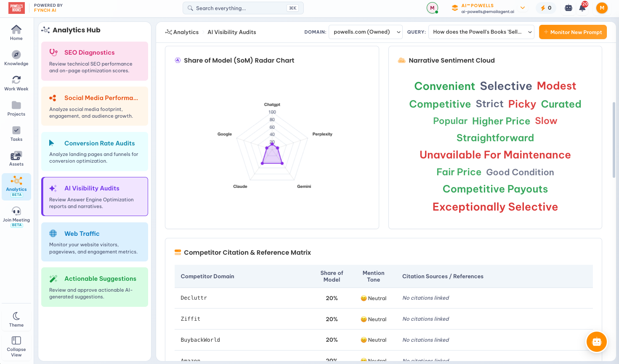Click the Narrative Sentiment Cloud icon
The width and height of the screenshot is (619, 364).
point(401,61)
